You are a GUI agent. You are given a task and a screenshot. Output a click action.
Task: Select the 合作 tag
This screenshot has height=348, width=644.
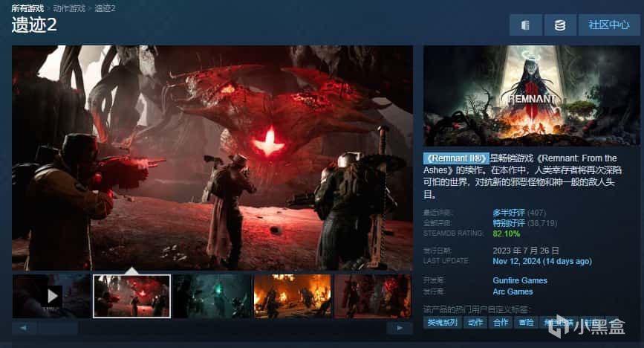tap(501, 323)
